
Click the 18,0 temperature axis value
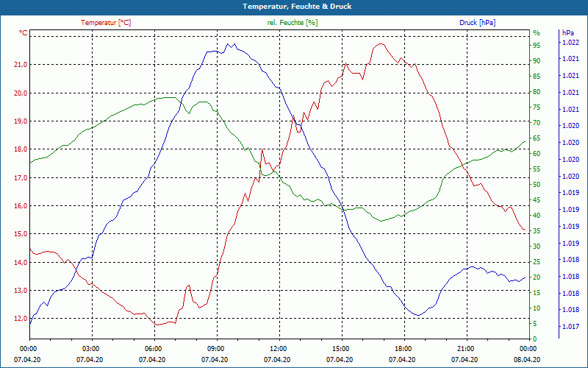pos(21,149)
